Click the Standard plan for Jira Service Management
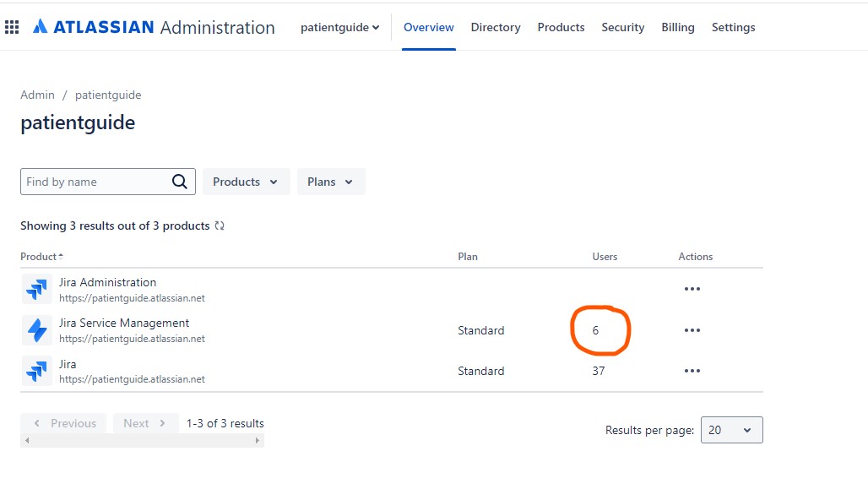The image size is (868, 500). click(480, 330)
